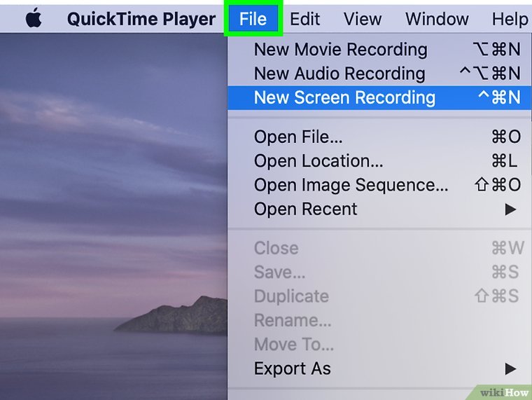The height and width of the screenshot is (400, 532).
Task: Expand the Open Recent submenu
Action: [305, 209]
